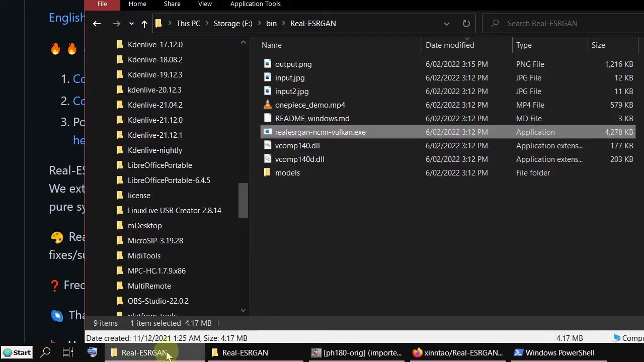Select 'OBS-Studio-22.0.2' folder in tree
Viewport: 644px width, 362px height.
pyautogui.click(x=158, y=301)
